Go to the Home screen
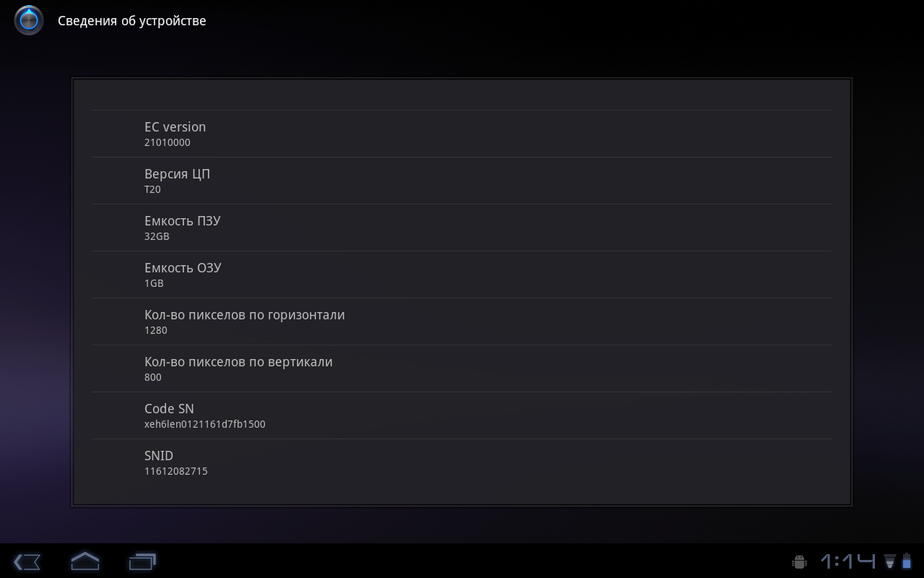The width and height of the screenshot is (924, 578). (84, 561)
